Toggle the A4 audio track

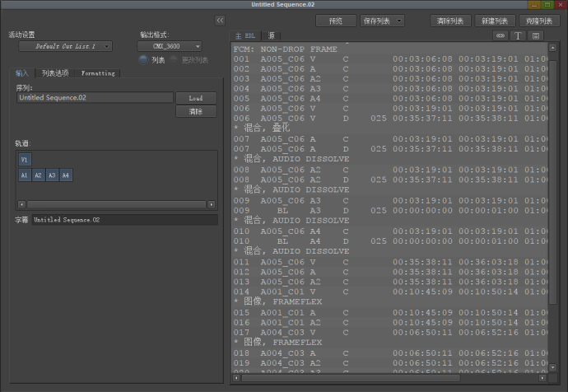click(x=66, y=175)
